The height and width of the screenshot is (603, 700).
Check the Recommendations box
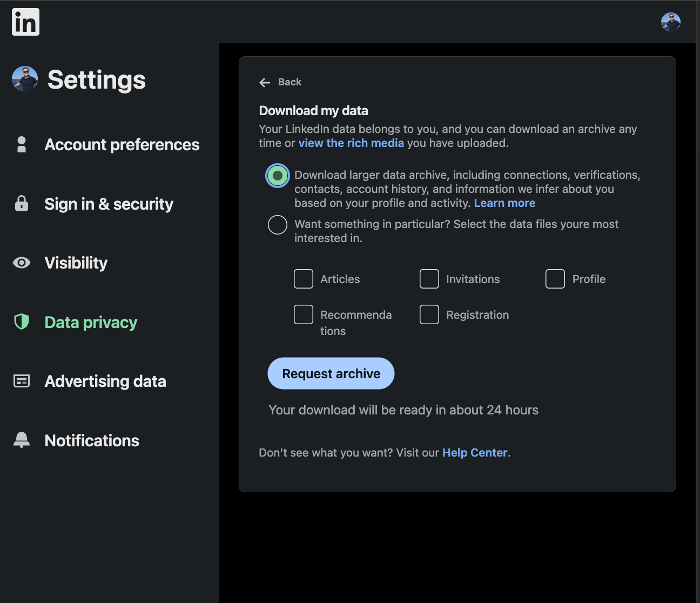(304, 314)
